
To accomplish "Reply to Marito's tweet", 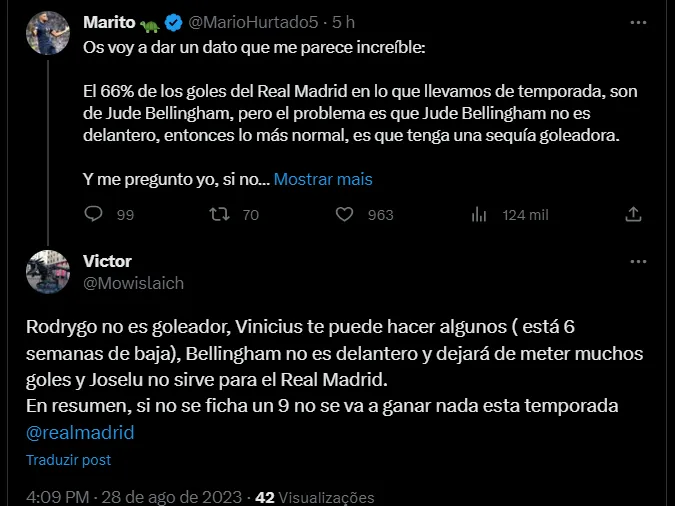I will coord(93,214).
